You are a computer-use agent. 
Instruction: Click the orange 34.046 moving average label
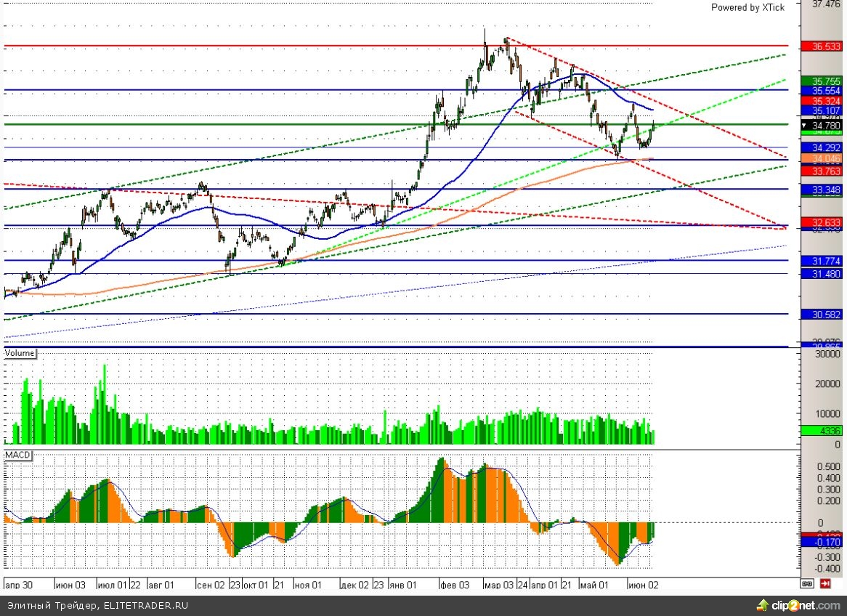click(821, 159)
